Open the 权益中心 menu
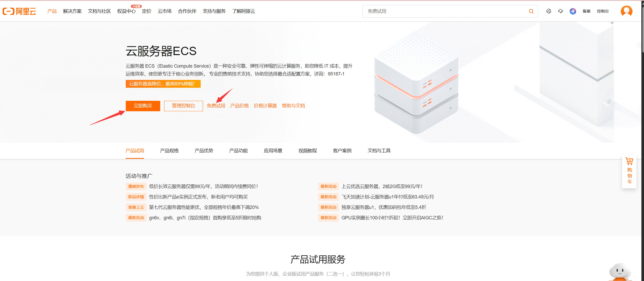Screen dimensions: 644x281 127,11
